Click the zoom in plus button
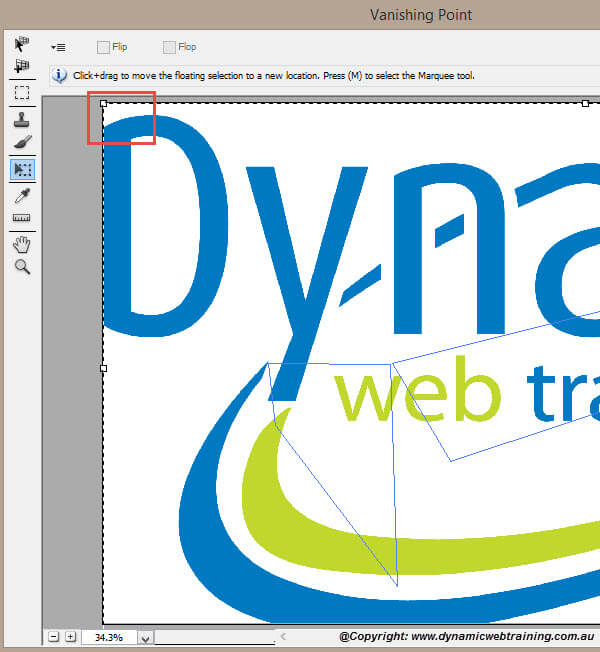The image size is (600, 652). [x=70, y=637]
